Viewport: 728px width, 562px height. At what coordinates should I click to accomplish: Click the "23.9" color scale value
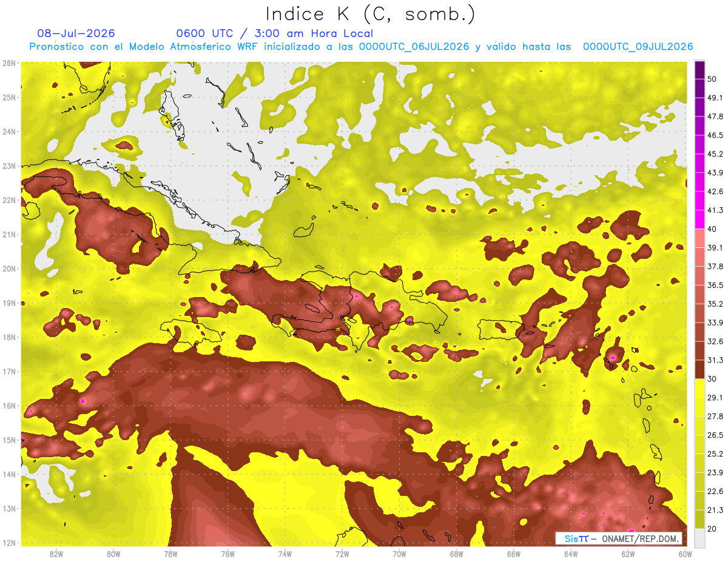(715, 473)
